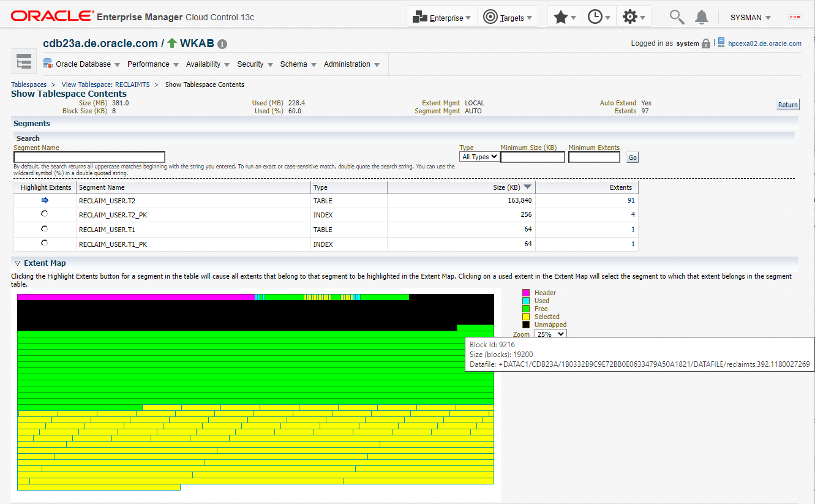
Task: Click the Tablespaces breadcrumb link
Action: [29, 85]
